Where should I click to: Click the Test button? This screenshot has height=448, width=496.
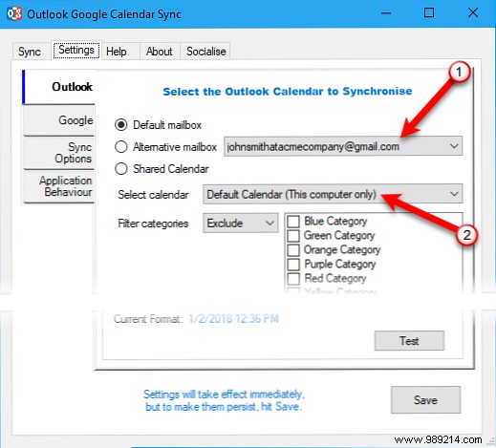tap(409, 341)
